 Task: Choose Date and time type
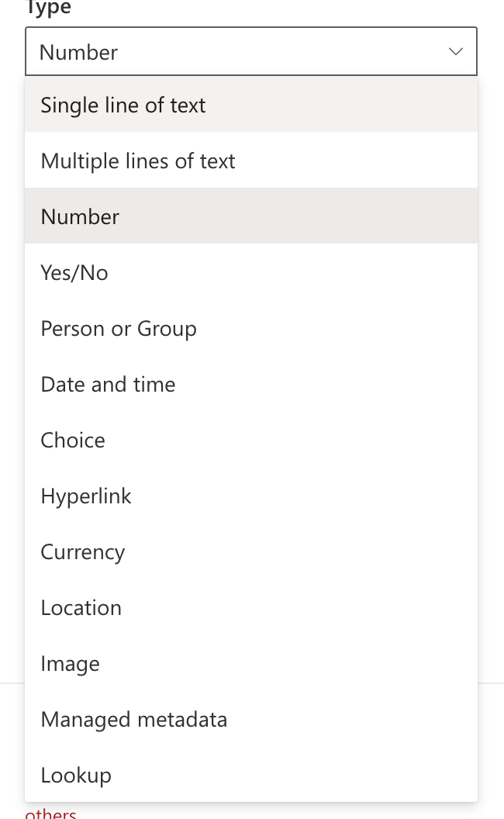[108, 384]
